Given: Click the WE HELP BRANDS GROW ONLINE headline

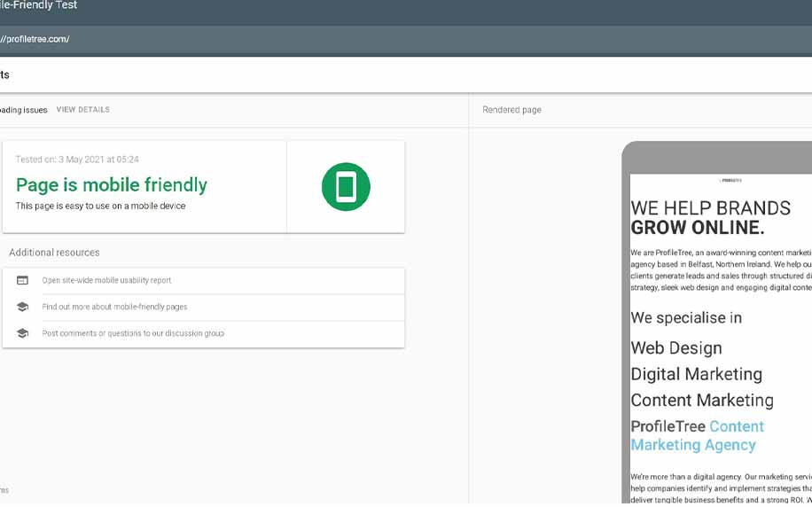Looking at the screenshot, I should pos(711,217).
